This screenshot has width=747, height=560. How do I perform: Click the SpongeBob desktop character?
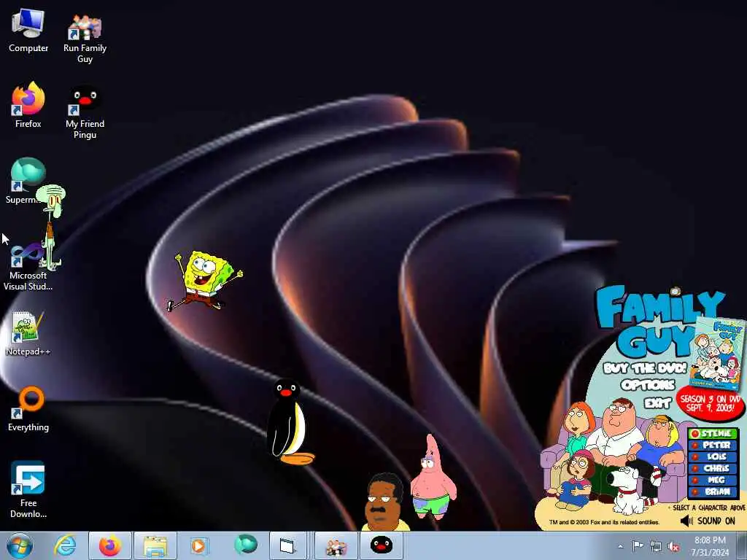(205, 281)
